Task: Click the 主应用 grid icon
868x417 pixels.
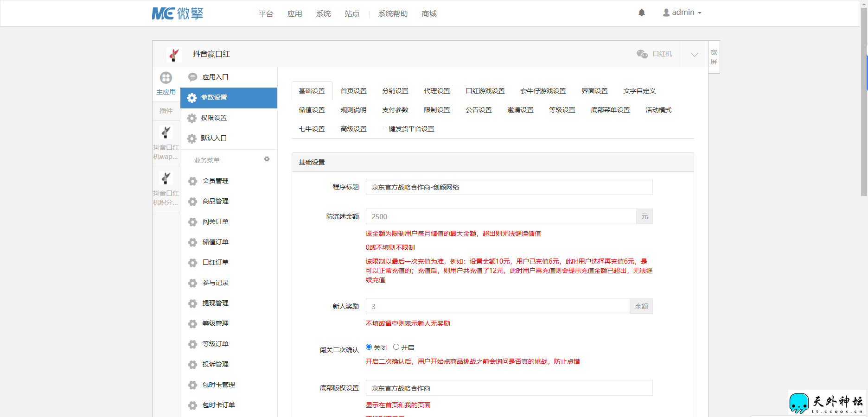Action: 166,78
